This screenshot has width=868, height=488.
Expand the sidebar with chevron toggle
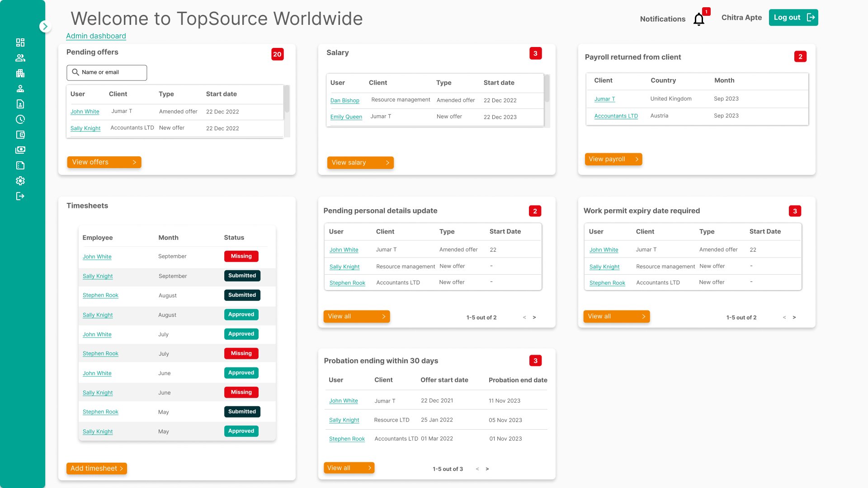tap(45, 27)
